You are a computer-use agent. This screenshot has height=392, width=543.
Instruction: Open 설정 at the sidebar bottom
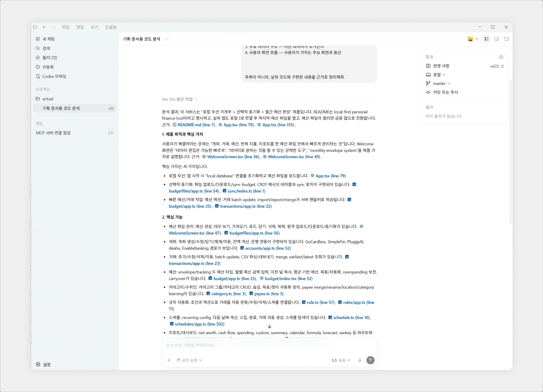[43, 364]
